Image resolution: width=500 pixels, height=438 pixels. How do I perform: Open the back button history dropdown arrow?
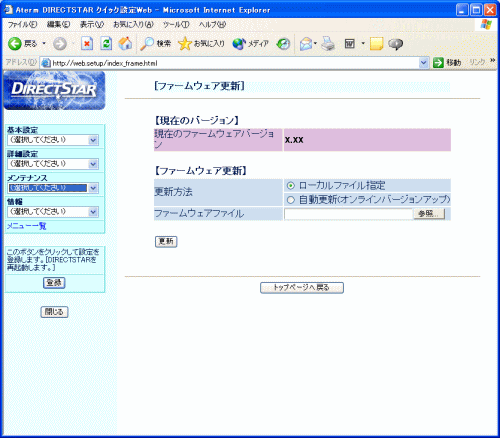pos(44,44)
